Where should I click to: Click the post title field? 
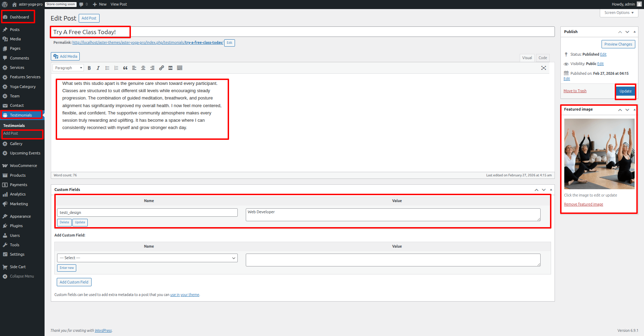[302, 32]
